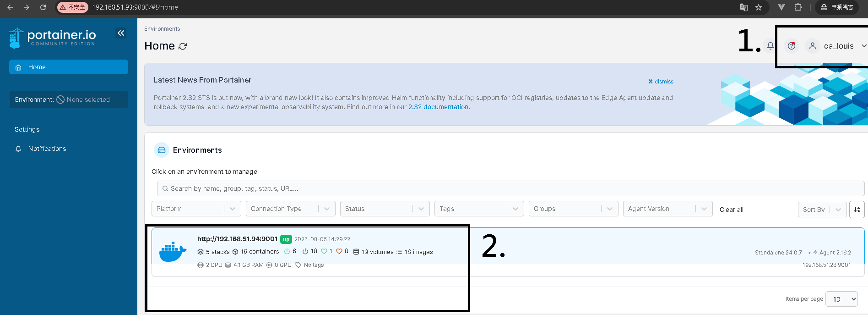Viewport: 868px width, 315px height.
Task: Click the search environments field
Action: tap(510, 188)
